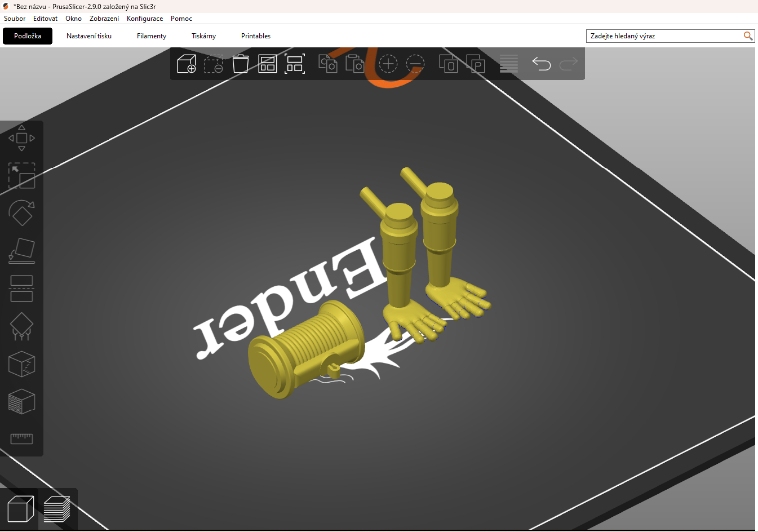Click the Split to objects icon
The width and height of the screenshot is (758, 532).
[x=449, y=64]
